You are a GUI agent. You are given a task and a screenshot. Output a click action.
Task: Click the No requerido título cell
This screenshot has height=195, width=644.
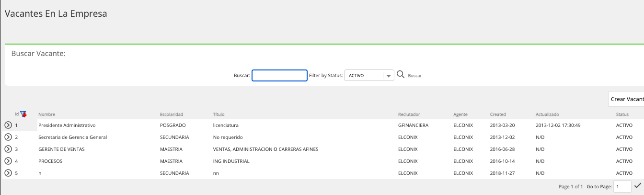[x=229, y=137]
